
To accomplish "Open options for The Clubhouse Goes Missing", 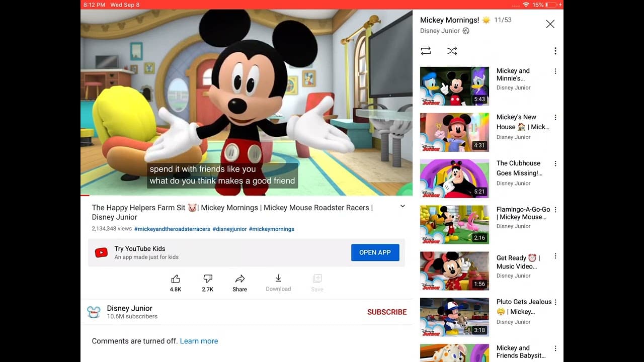I will click(555, 164).
